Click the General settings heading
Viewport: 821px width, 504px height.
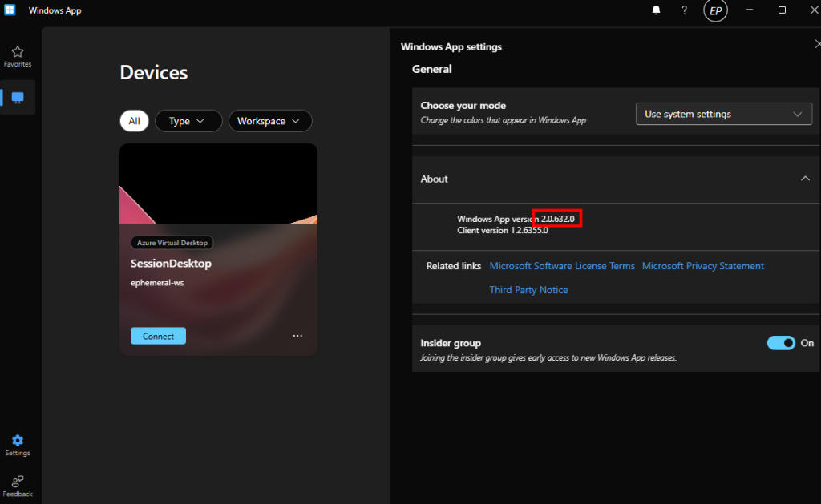pyautogui.click(x=432, y=69)
